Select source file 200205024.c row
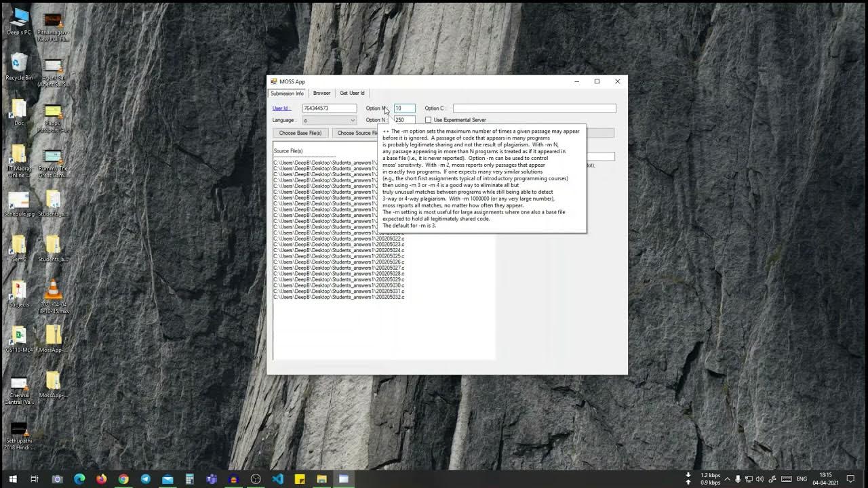 pos(339,250)
